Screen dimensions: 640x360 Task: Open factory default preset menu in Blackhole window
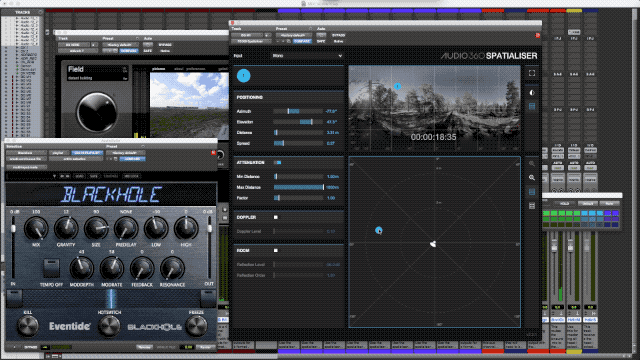tap(125, 153)
